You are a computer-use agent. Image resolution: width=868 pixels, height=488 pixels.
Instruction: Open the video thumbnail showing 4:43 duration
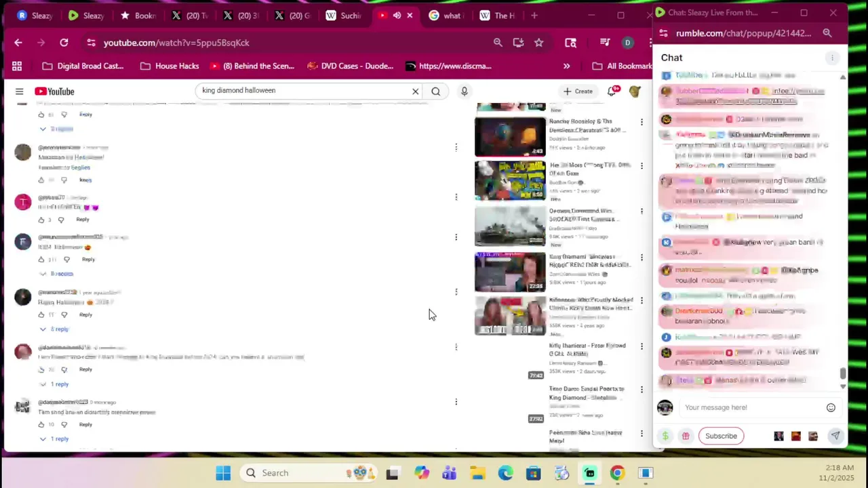[510, 137]
